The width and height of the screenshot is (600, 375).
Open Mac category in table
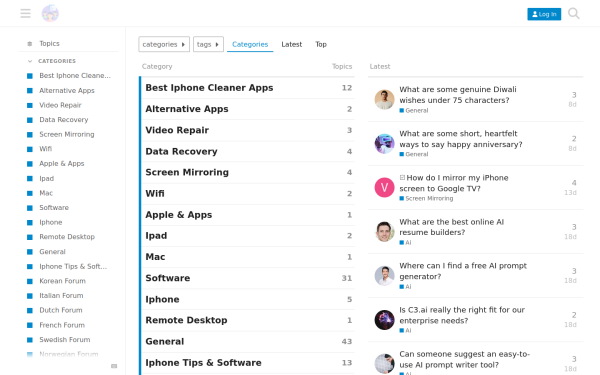tap(155, 257)
